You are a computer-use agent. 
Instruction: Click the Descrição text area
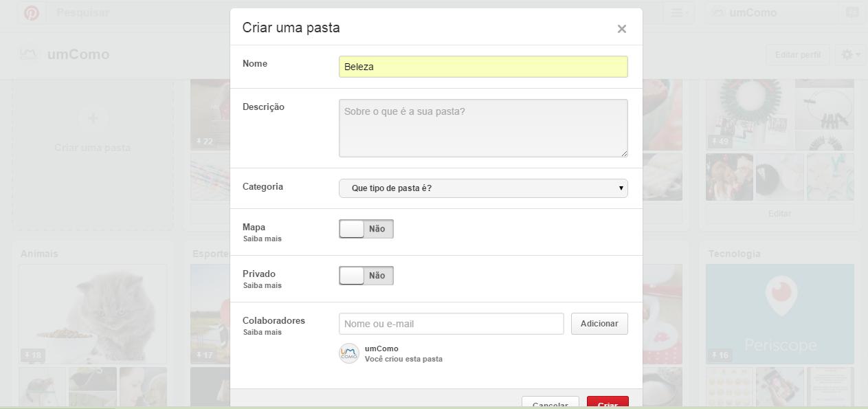[483, 128]
